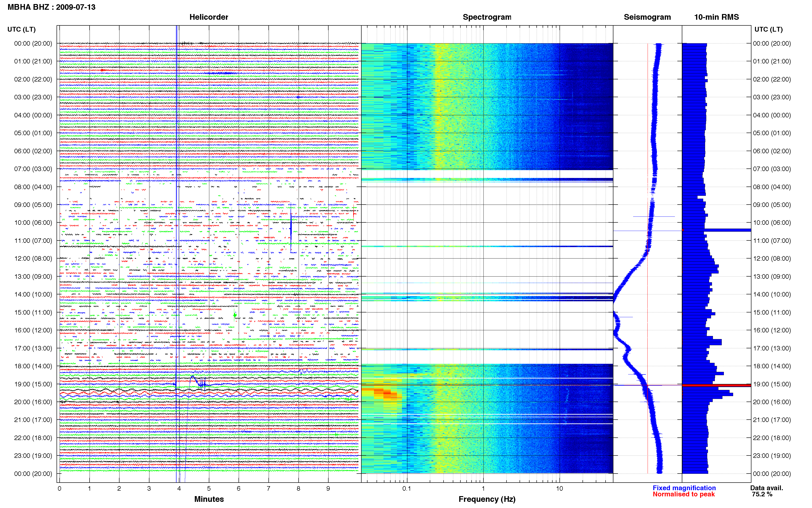The height and width of the screenshot is (508, 812).
Task: Click the right '12:00 (08:00)' time label
Action: coord(772,258)
